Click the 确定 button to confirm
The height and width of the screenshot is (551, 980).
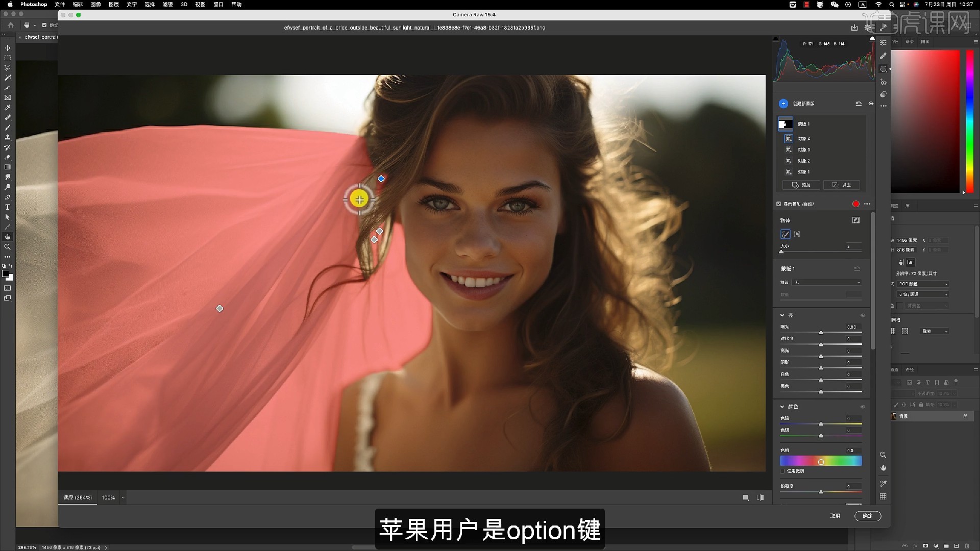tap(868, 516)
